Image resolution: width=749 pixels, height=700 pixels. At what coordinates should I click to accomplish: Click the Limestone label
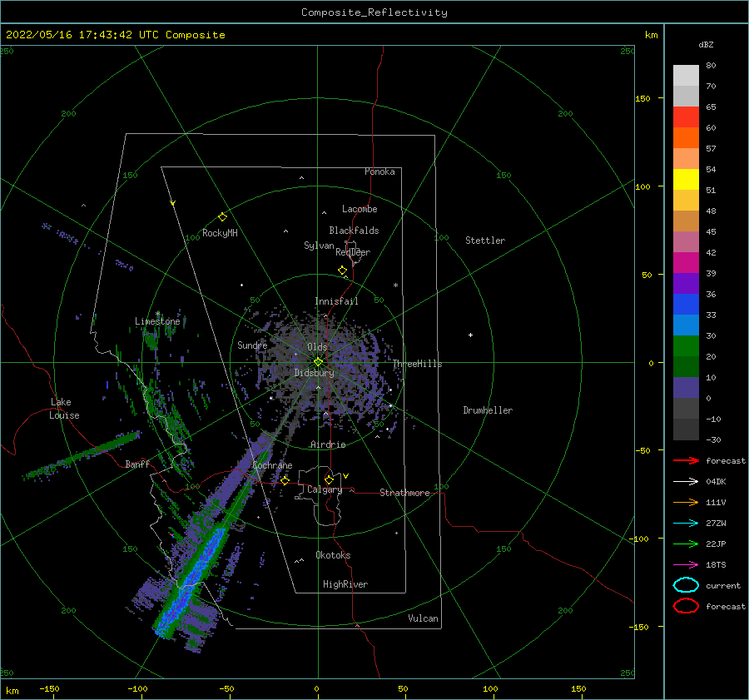pos(157,321)
